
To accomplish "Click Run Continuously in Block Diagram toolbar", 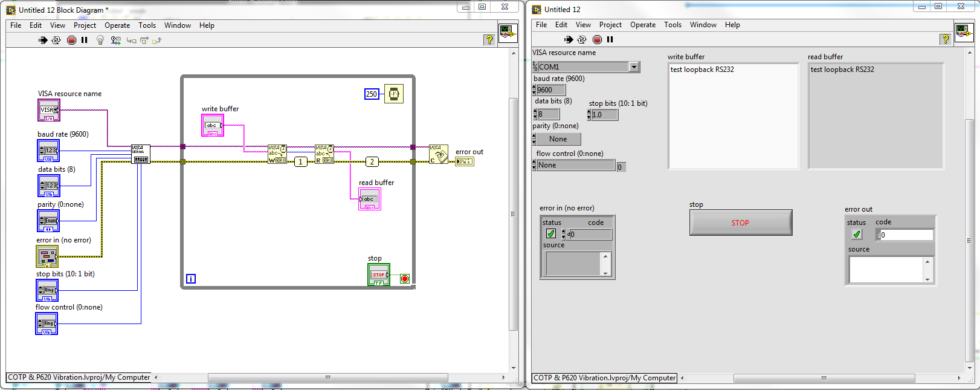I will tap(56, 41).
